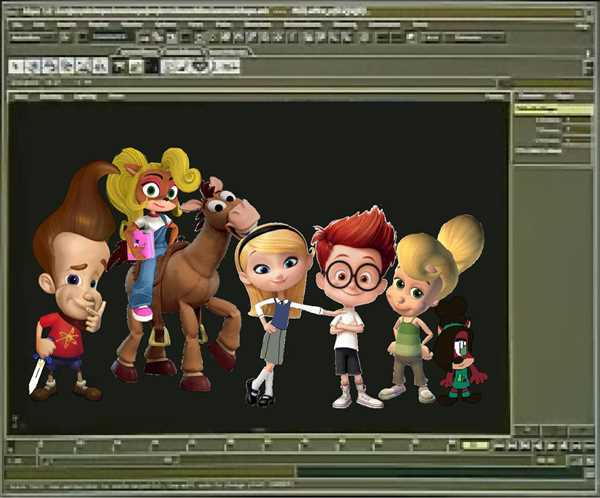Switch to the first shelf tab

pos(140,52)
